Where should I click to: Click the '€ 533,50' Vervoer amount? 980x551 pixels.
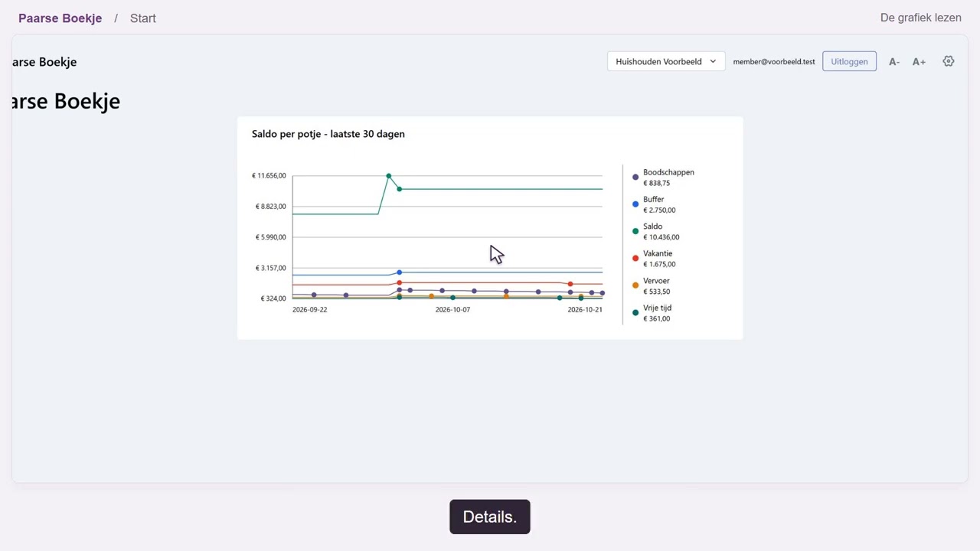click(x=657, y=292)
